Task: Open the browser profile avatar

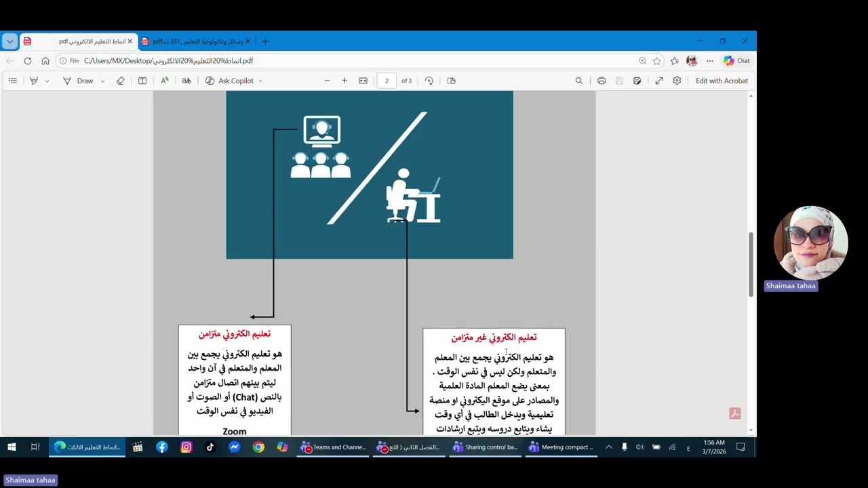Action: [x=692, y=61]
